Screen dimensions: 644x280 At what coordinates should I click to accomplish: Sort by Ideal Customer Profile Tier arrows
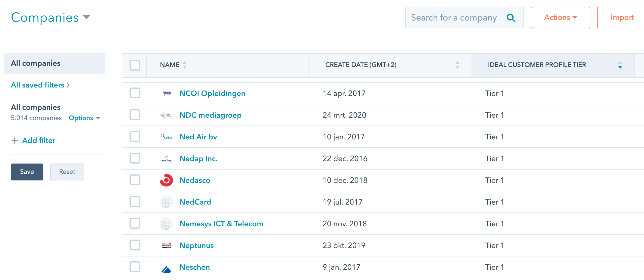pos(620,65)
